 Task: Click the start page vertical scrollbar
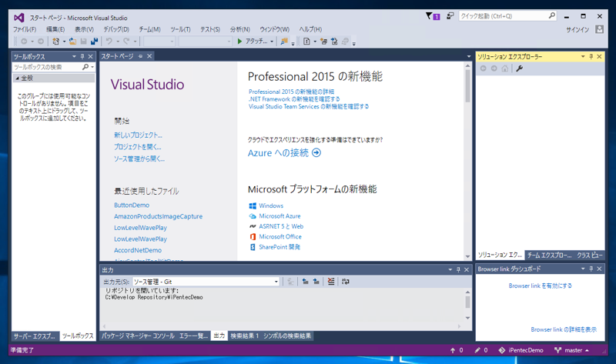click(x=467, y=161)
